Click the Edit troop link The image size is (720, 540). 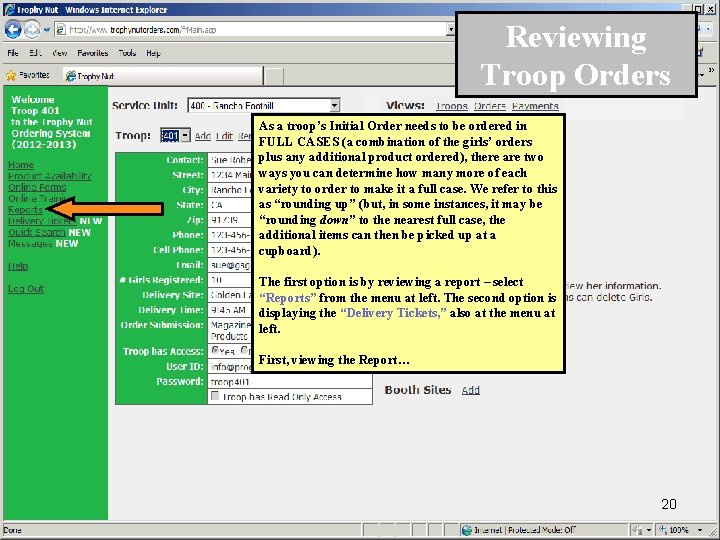tap(224, 136)
